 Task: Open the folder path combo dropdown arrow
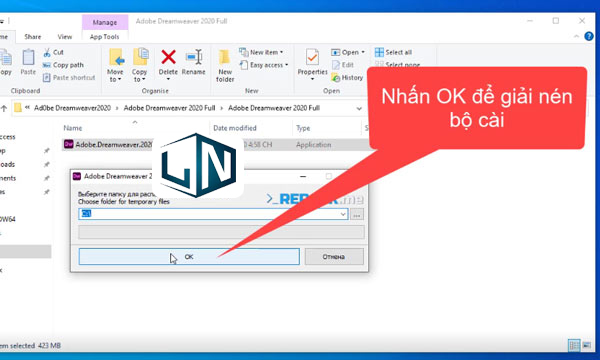343,214
